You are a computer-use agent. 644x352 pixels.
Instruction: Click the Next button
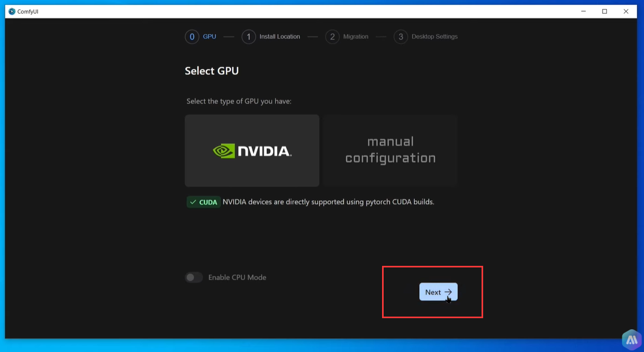click(438, 292)
